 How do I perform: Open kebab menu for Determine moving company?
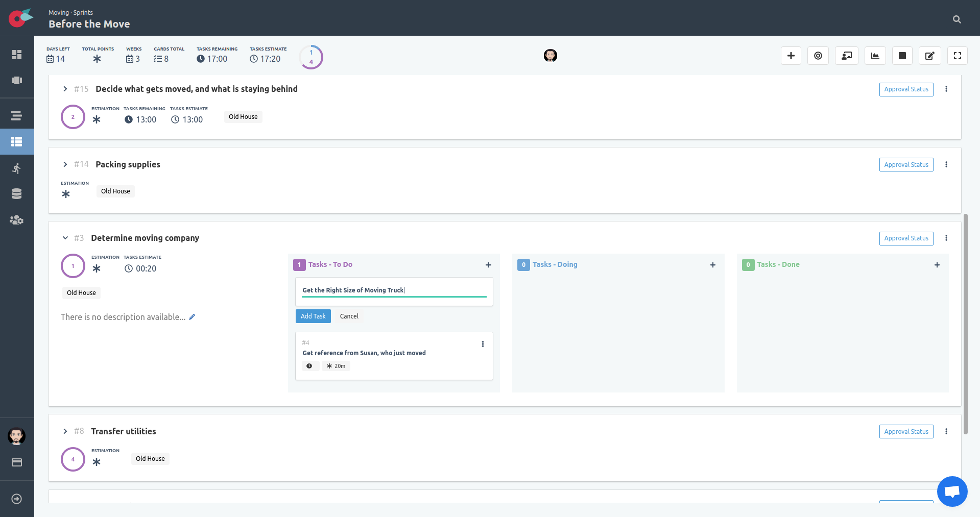click(x=946, y=238)
